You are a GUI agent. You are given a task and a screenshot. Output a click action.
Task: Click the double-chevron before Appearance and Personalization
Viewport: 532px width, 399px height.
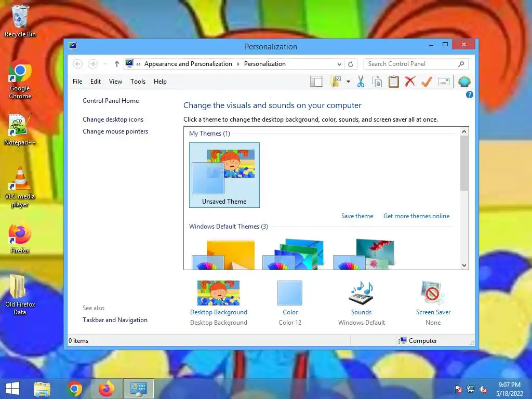click(138, 64)
